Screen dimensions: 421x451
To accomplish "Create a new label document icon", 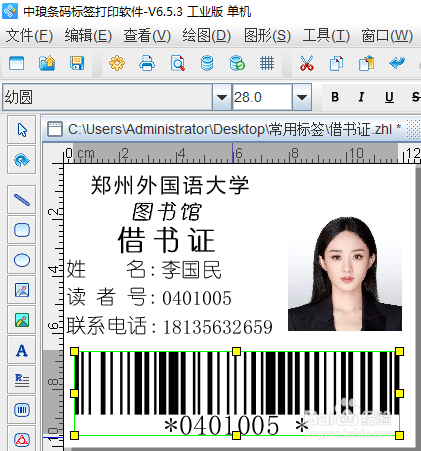I will click(x=16, y=63).
